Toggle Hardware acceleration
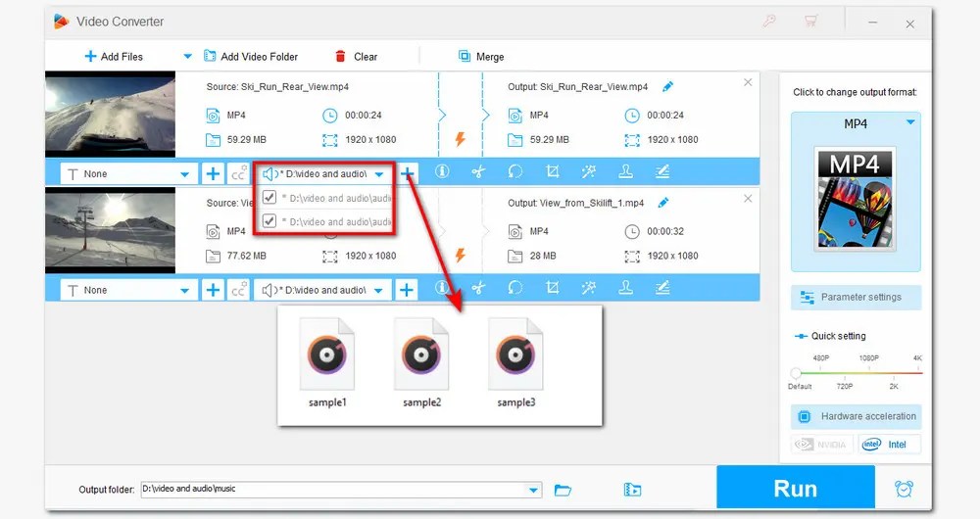 [856, 416]
